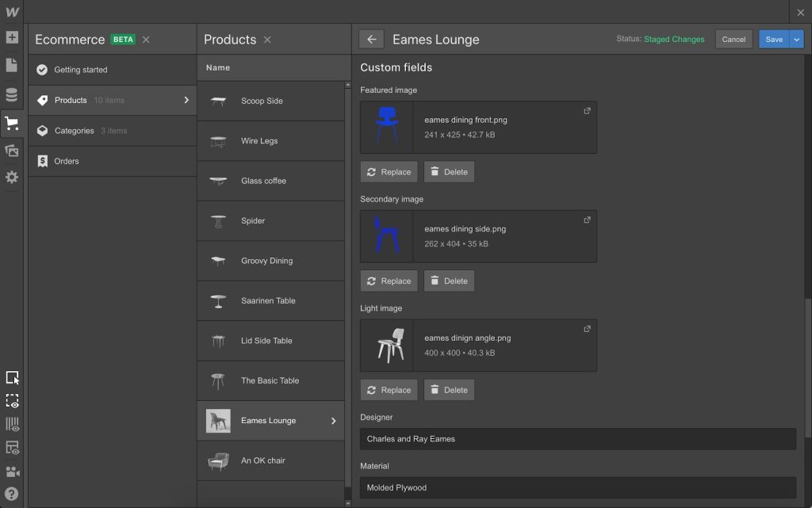Open the Assets panel icon
This screenshot has width=812, height=508.
(12, 151)
